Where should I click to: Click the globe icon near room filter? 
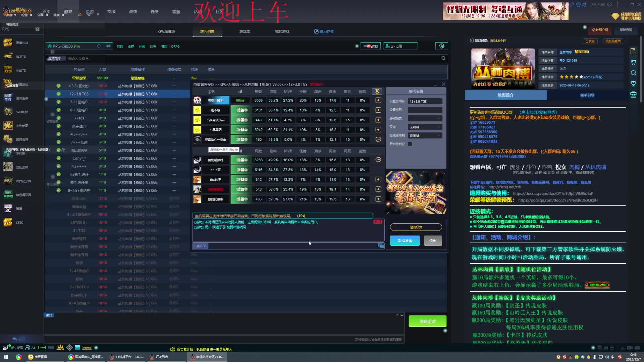[x=442, y=46]
